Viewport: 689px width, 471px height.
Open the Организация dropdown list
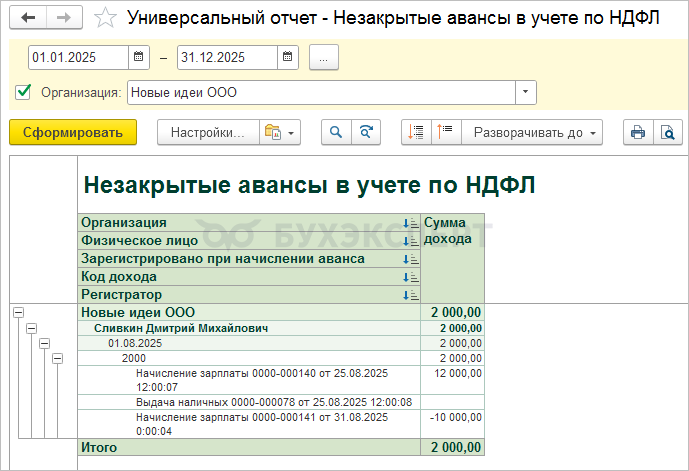point(526,93)
